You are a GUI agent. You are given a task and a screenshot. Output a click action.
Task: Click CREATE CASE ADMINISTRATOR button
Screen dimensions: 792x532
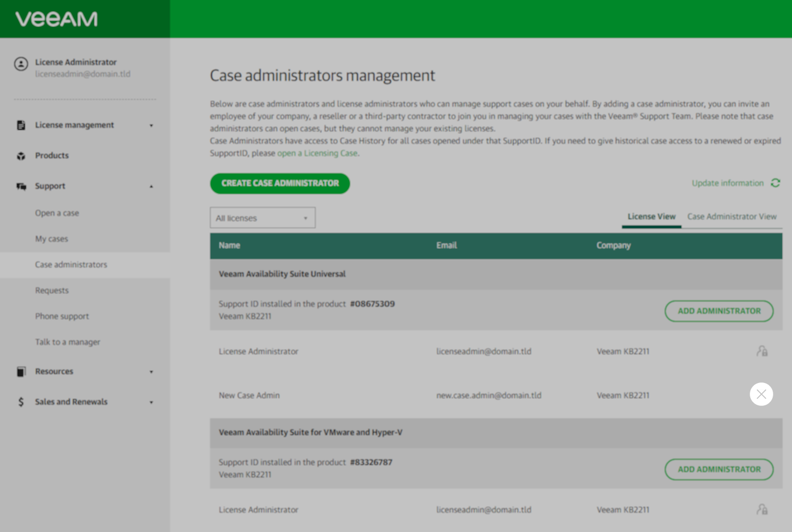(280, 183)
